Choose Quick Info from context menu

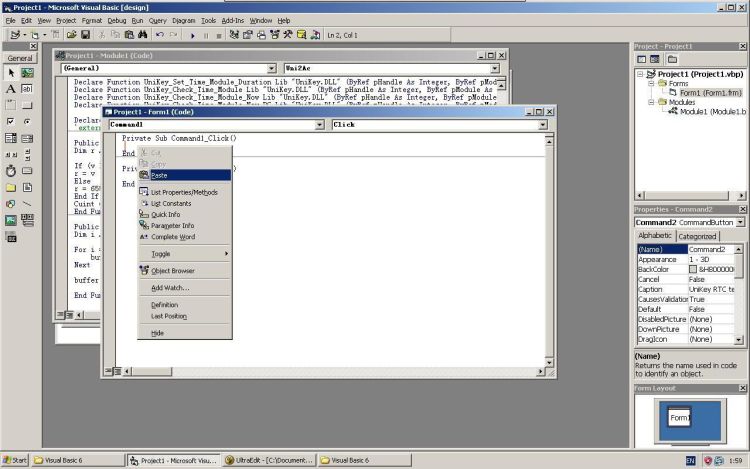(x=185, y=215)
